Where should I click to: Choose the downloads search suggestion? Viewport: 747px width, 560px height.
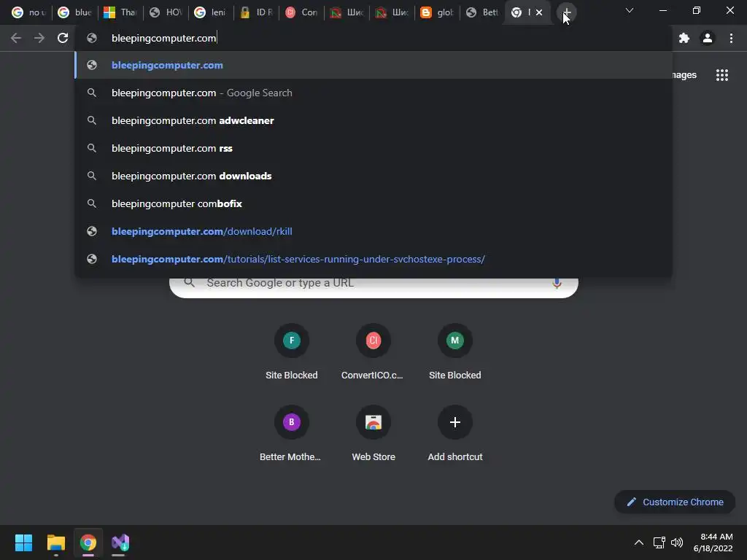(x=373, y=176)
